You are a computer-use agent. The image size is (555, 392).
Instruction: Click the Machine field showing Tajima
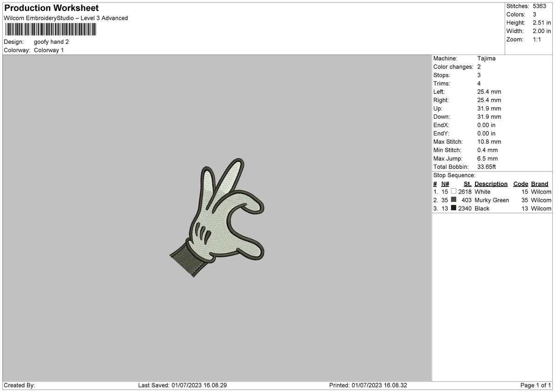click(x=487, y=59)
